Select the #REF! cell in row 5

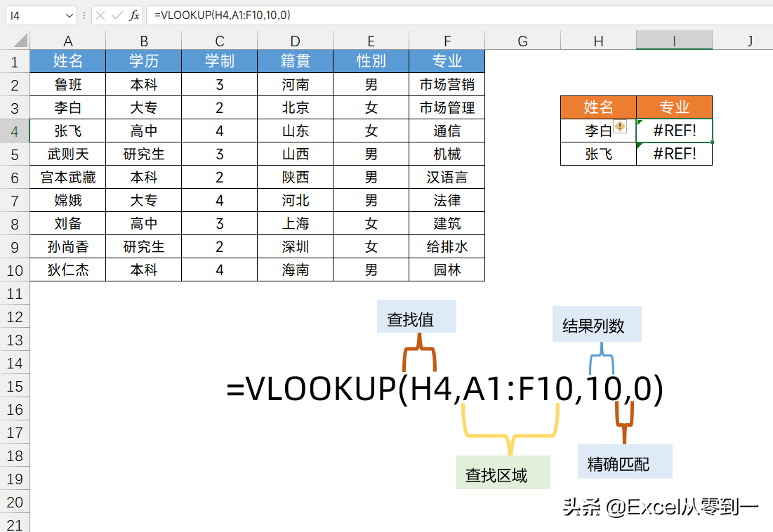pos(675,154)
